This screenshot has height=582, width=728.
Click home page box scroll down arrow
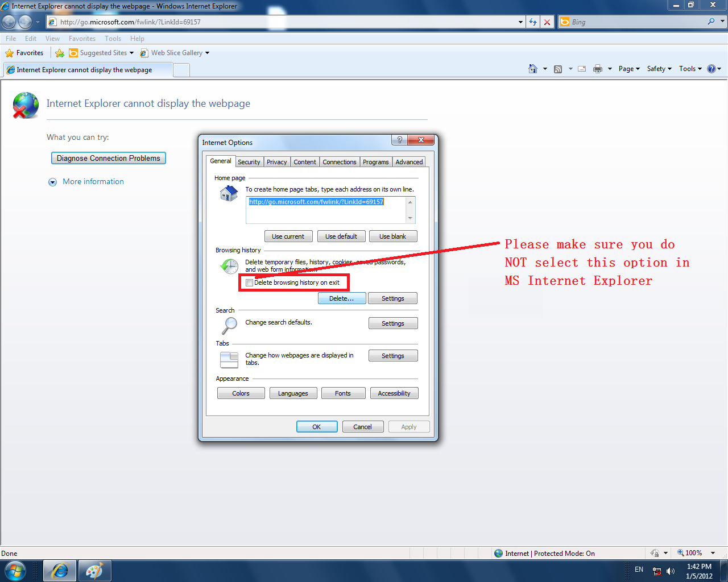click(411, 218)
